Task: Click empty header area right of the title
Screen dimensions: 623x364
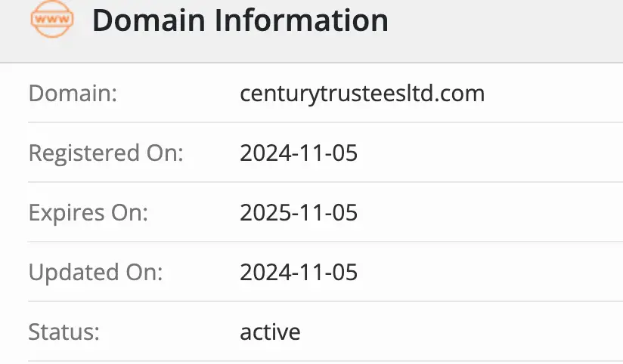Action: [514, 23]
